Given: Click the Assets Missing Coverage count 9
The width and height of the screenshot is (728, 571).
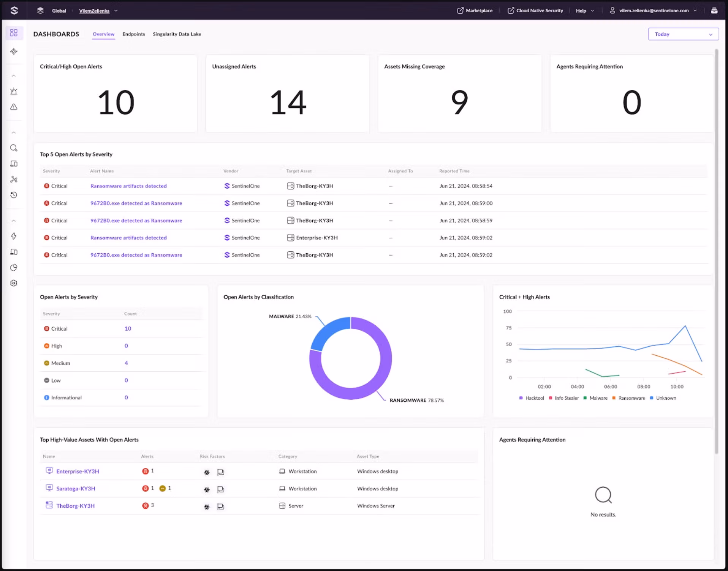Looking at the screenshot, I should [x=459, y=103].
